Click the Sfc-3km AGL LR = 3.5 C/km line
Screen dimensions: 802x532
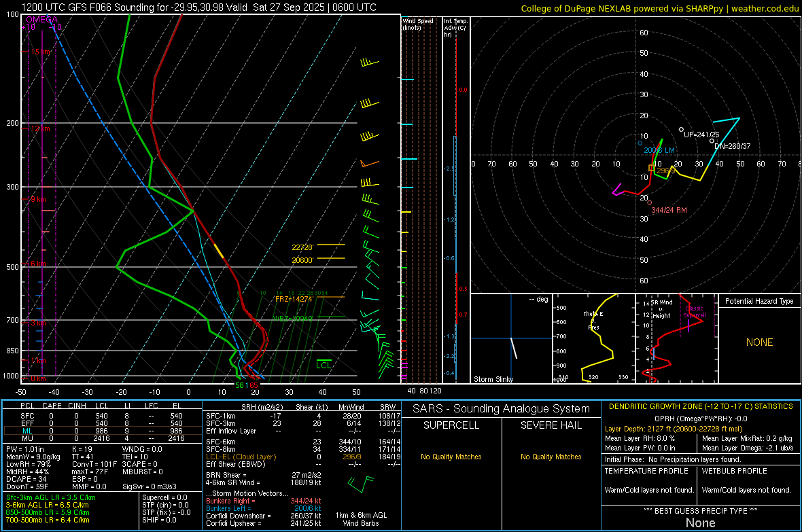(51, 497)
